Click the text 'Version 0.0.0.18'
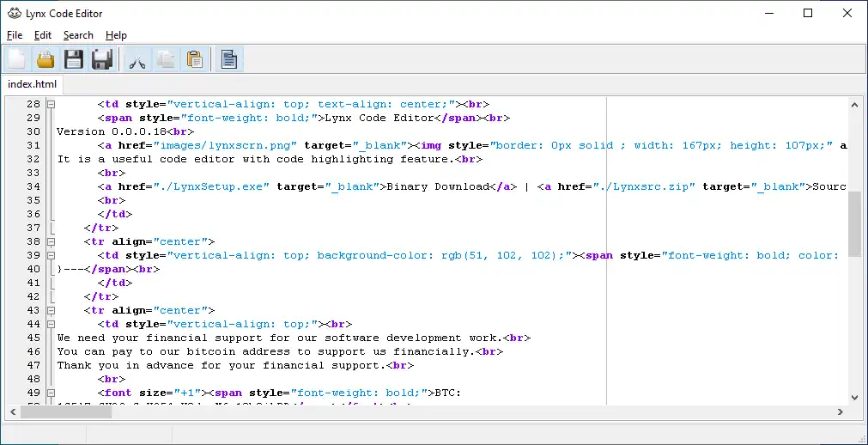The image size is (868, 445). 112,132
